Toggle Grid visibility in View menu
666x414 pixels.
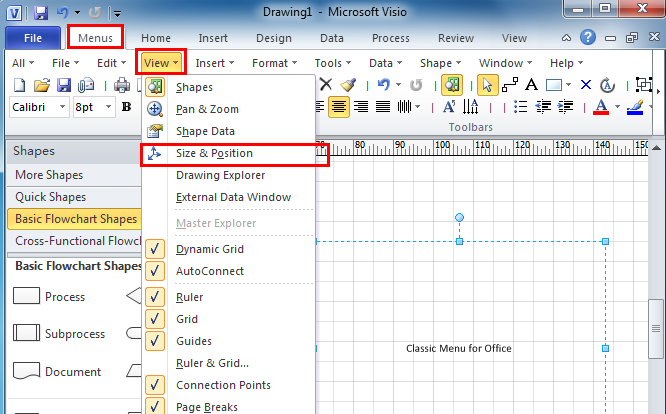[155, 319]
